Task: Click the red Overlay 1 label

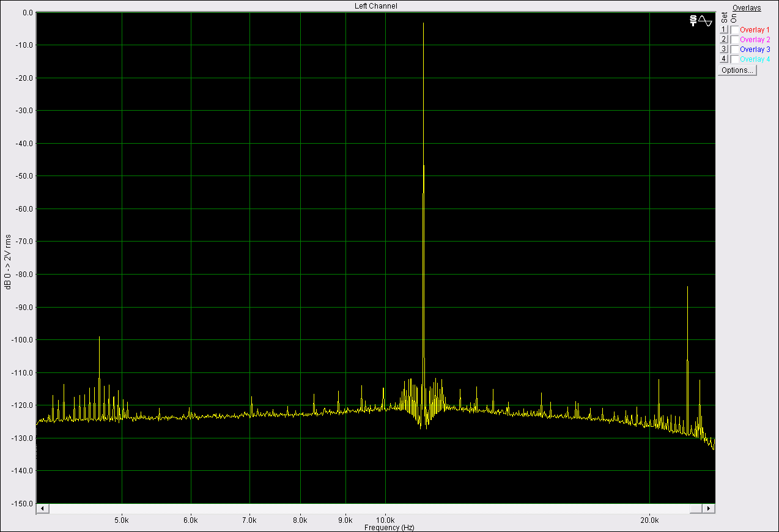Action: (755, 29)
